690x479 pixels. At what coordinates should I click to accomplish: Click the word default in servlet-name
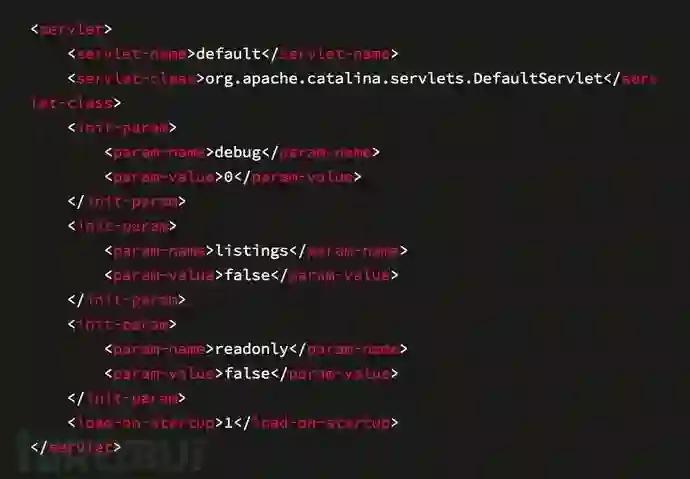coord(229,54)
